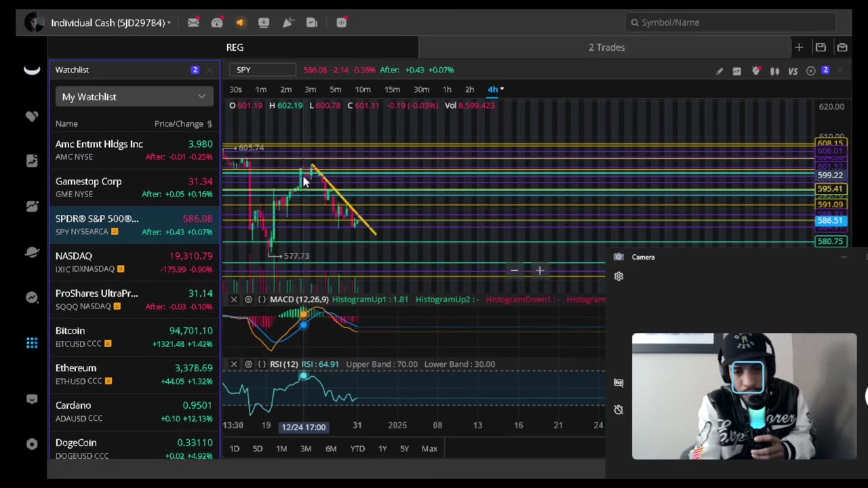Toggle MACD indicator visibility eye
868x488 pixels.
coord(248,300)
